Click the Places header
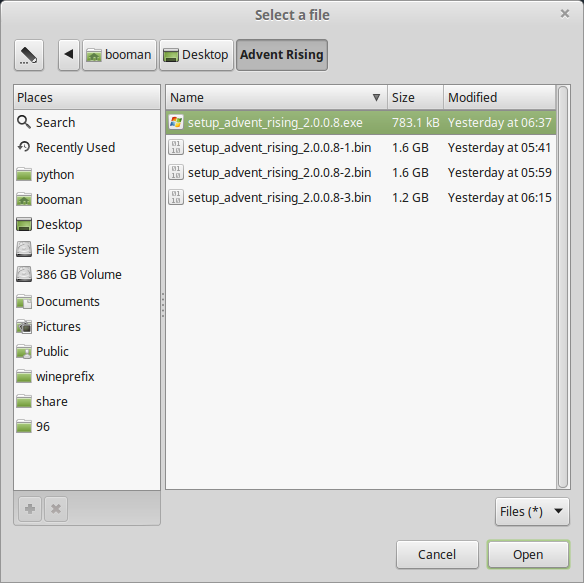Image resolution: width=584 pixels, height=583 pixels. pyautogui.click(x=87, y=98)
